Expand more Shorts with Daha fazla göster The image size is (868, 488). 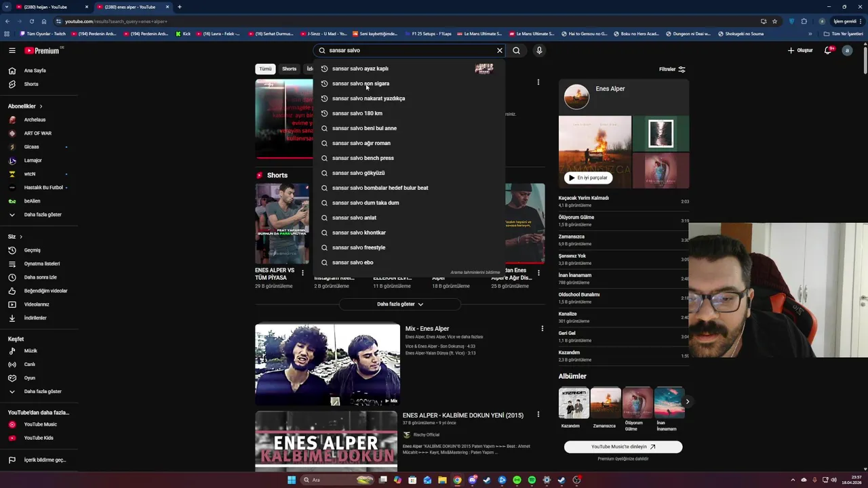(400, 304)
